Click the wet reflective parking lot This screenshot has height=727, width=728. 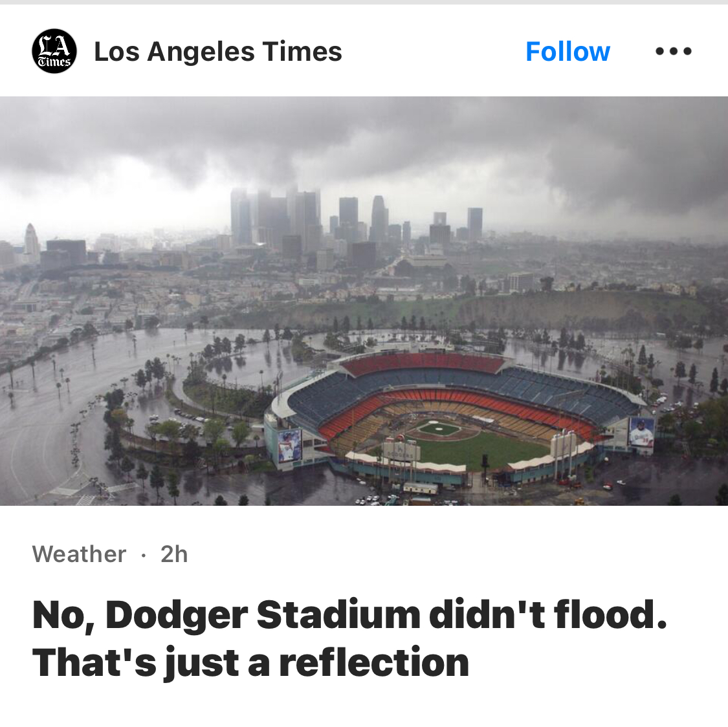tap(45, 414)
